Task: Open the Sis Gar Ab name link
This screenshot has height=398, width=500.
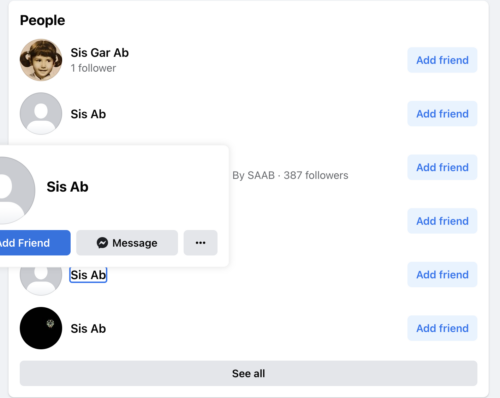Action: click(x=99, y=53)
